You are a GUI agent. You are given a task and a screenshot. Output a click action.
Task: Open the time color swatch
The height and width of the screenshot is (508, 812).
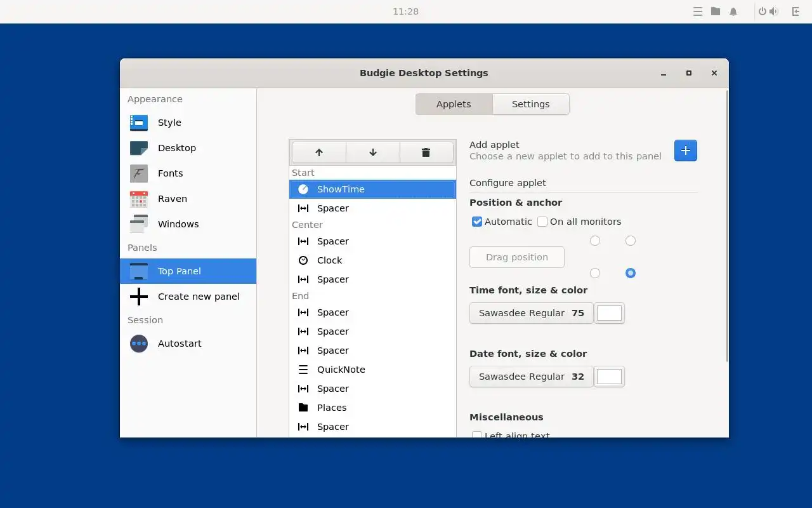point(609,313)
